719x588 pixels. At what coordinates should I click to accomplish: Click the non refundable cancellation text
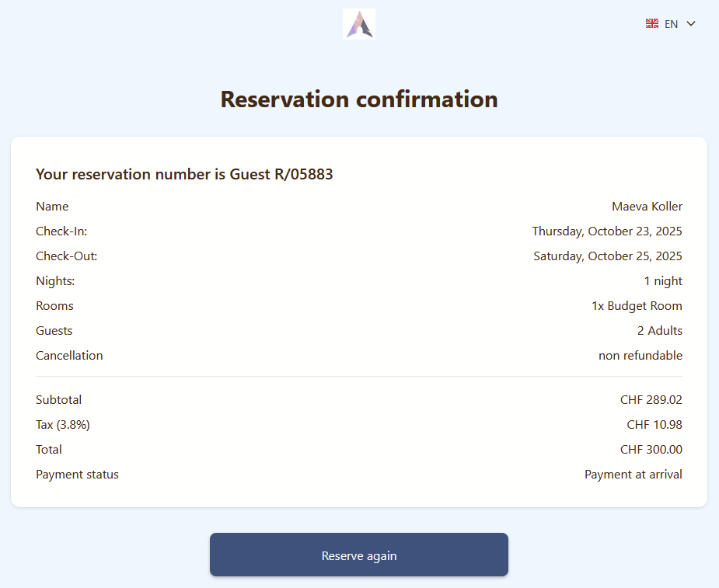640,356
